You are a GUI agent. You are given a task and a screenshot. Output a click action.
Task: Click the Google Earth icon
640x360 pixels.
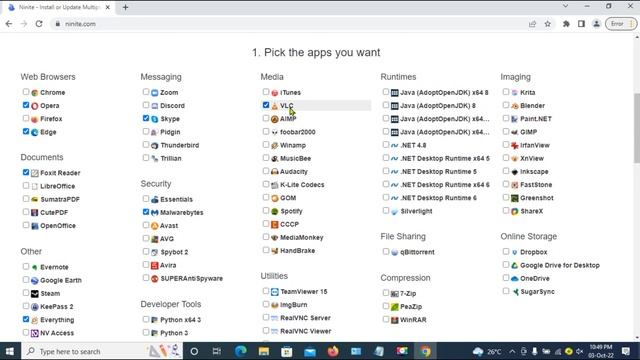[x=35, y=281]
